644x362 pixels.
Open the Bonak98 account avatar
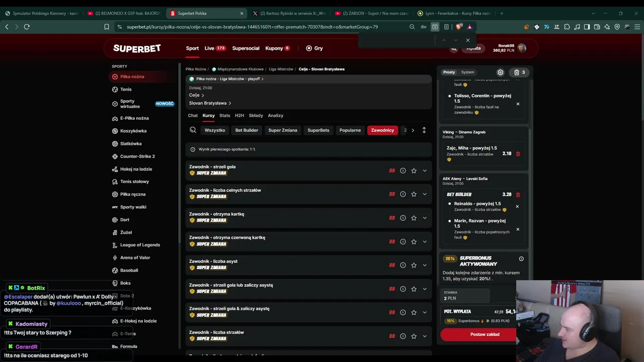(522, 48)
